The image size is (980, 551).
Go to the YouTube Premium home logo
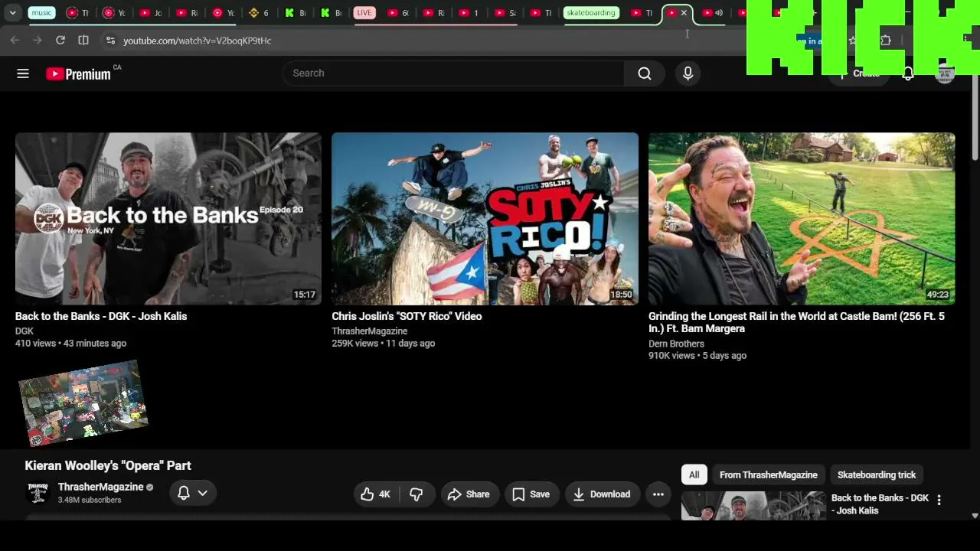(79, 73)
